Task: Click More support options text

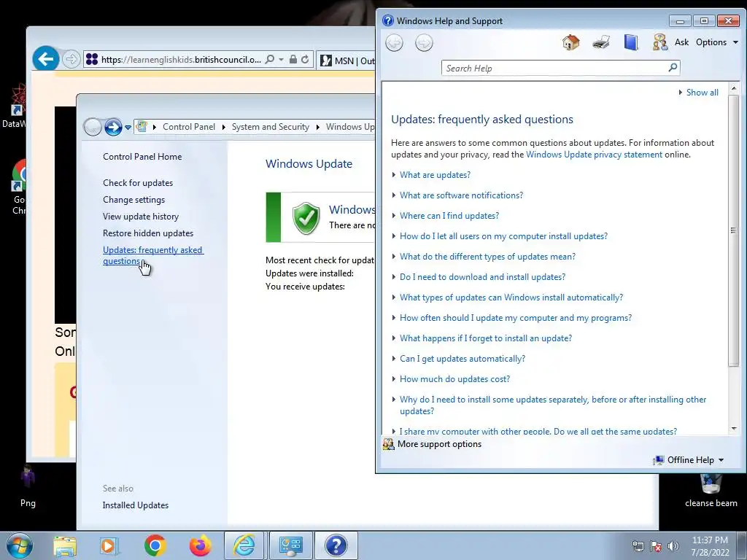Action: click(x=439, y=444)
